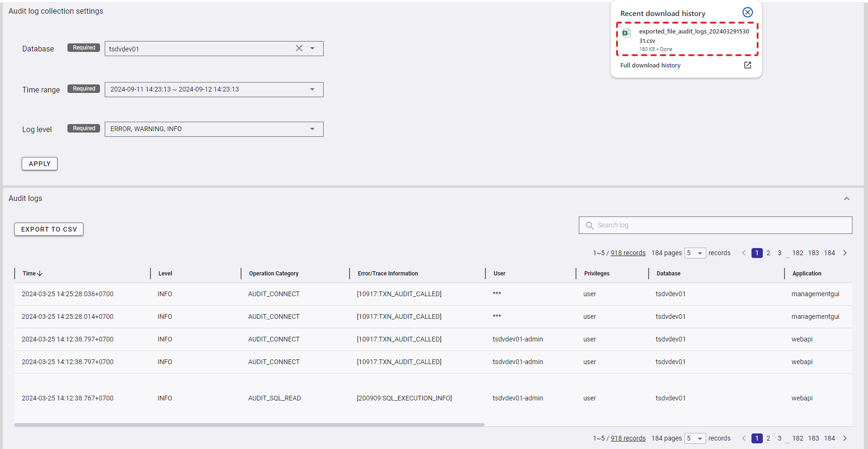Clear the Database field with X icon
The image size is (868, 449).
[299, 49]
